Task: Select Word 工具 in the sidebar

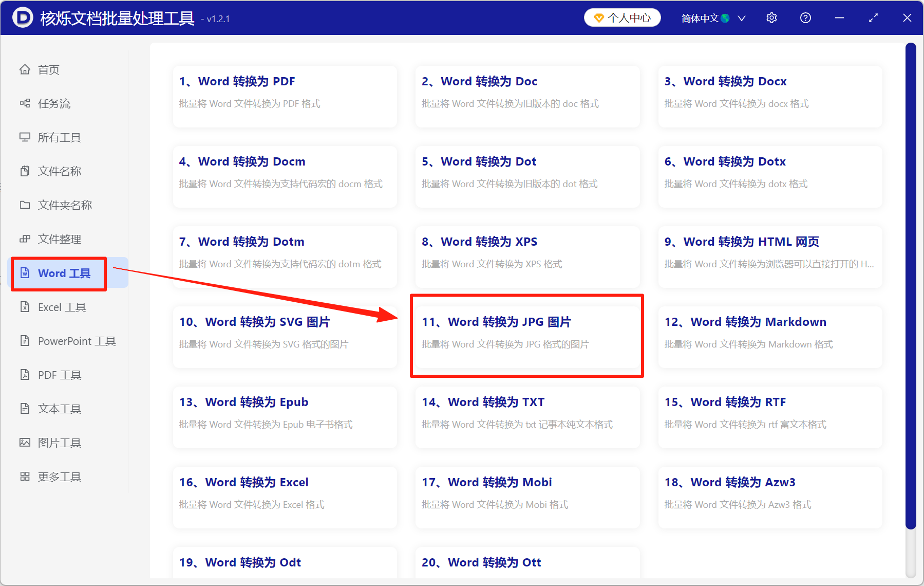Action: pyautogui.click(x=58, y=273)
